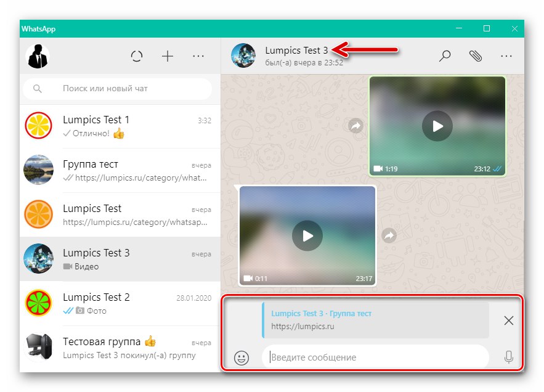544x392 pixels.
Task: Minimize the WhatsApp window
Action: [458, 28]
